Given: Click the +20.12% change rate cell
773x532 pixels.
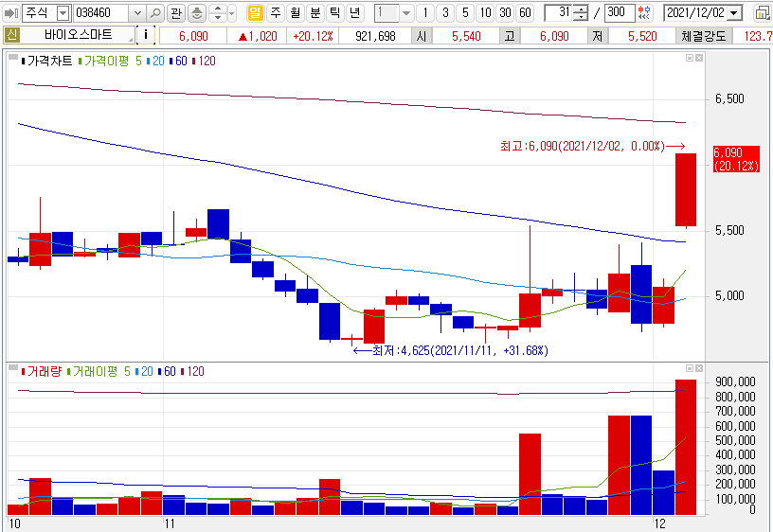Looking at the screenshot, I should (x=312, y=36).
